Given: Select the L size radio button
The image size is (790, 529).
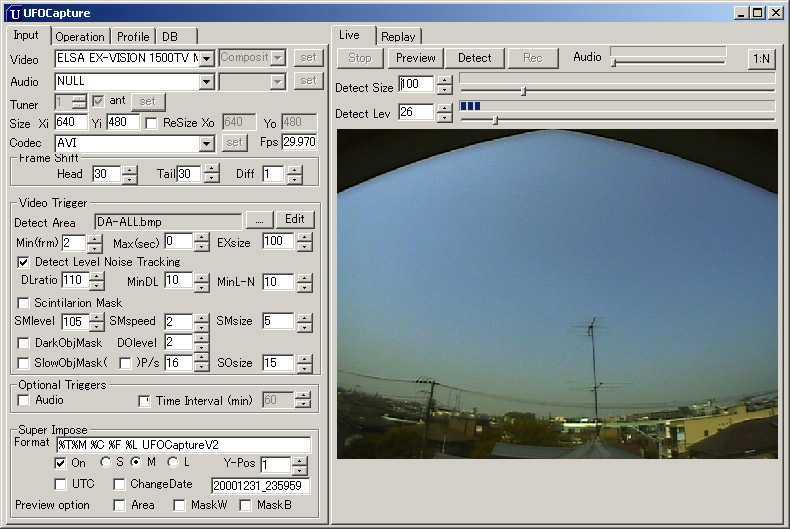Looking at the screenshot, I should click(172, 462).
